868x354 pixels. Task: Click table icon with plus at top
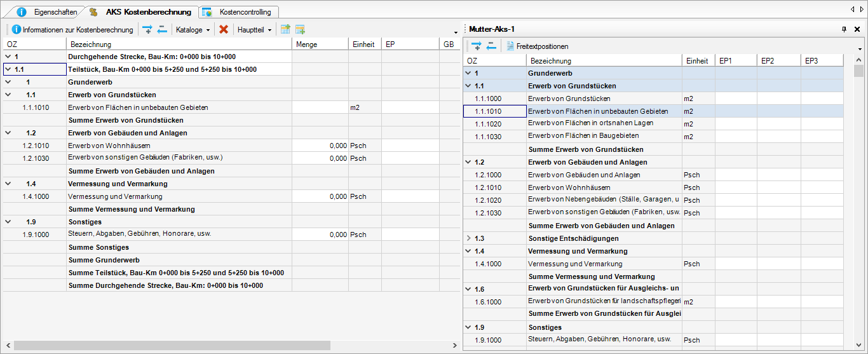(285, 29)
